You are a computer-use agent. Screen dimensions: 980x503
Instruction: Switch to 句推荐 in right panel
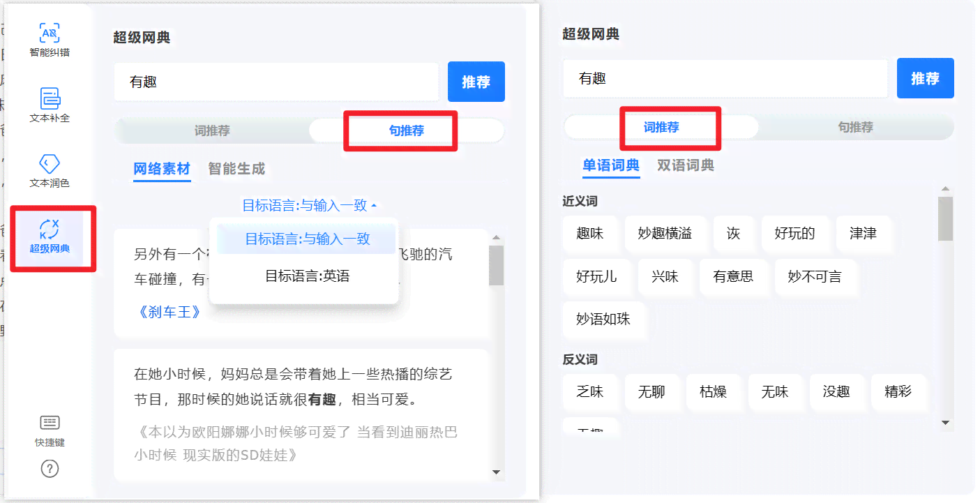856,127
